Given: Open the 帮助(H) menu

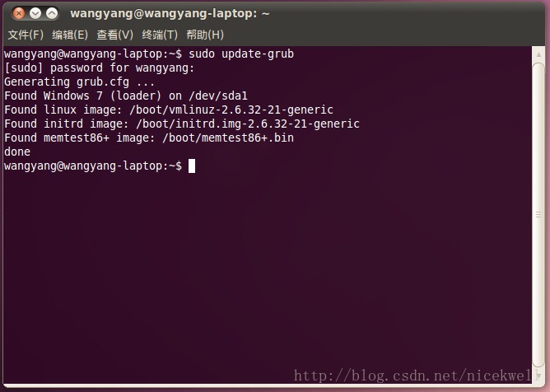Looking at the screenshot, I should tap(205, 35).
